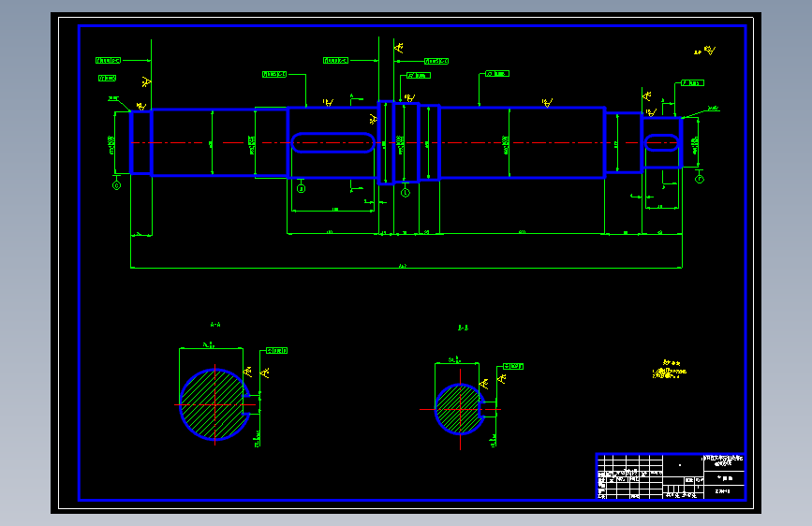This screenshot has height=526, width=812.
Task: Click the datum circle beneath the long keyway
Action: tap(301, 188)
